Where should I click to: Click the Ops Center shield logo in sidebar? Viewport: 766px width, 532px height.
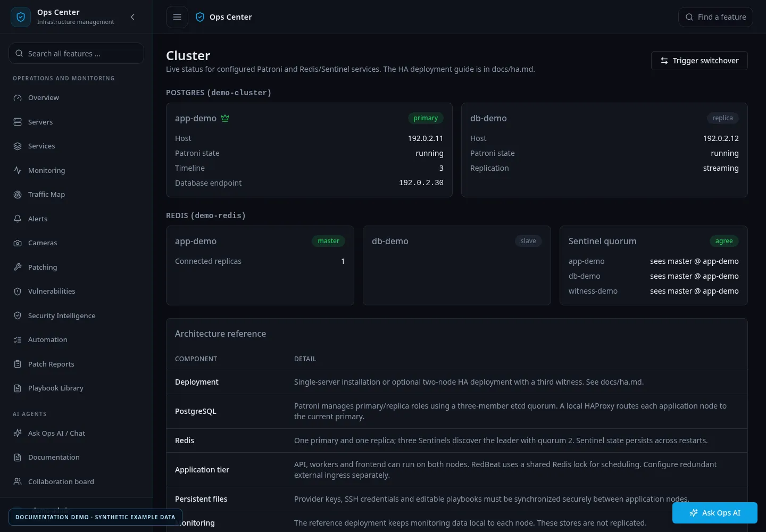21,17
